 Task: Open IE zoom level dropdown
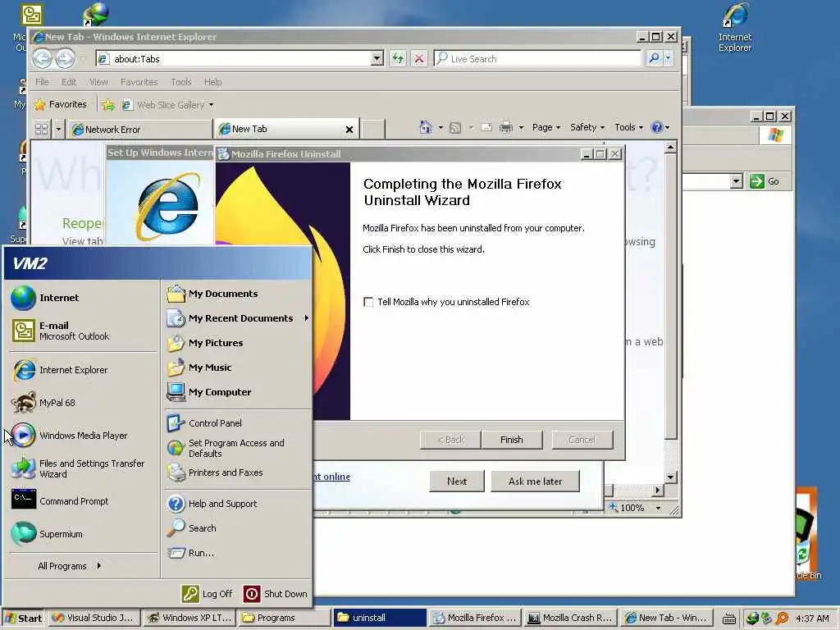tap(659, 508)
